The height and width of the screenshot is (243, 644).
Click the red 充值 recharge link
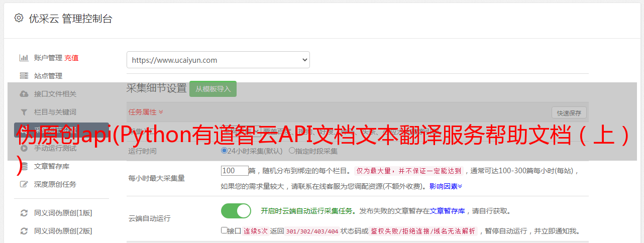pyautogui.click(x=71, y=58)
